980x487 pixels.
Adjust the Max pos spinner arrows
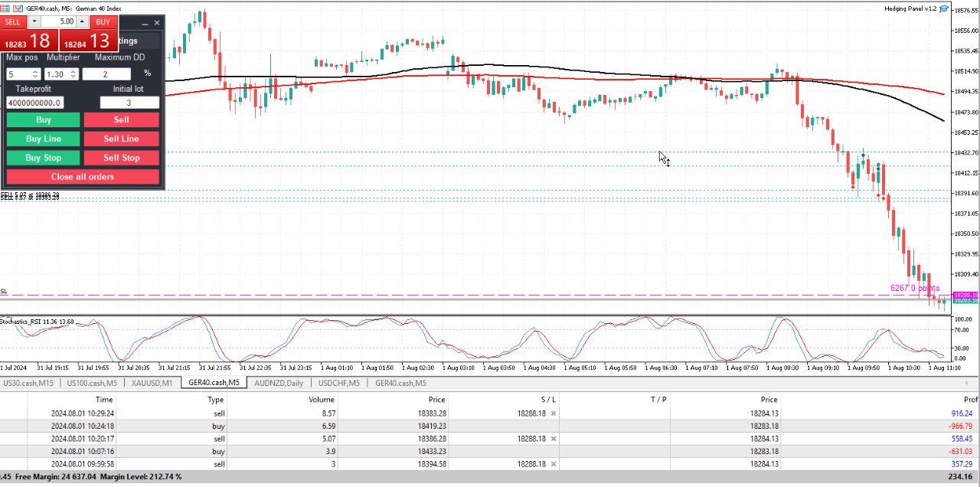(35, 74)
